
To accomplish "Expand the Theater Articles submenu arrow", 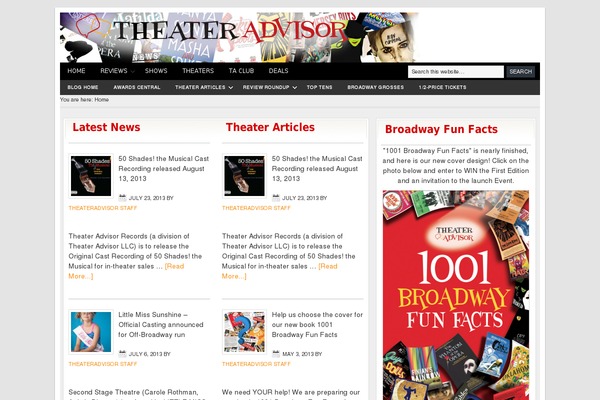I will pos(231,88).
